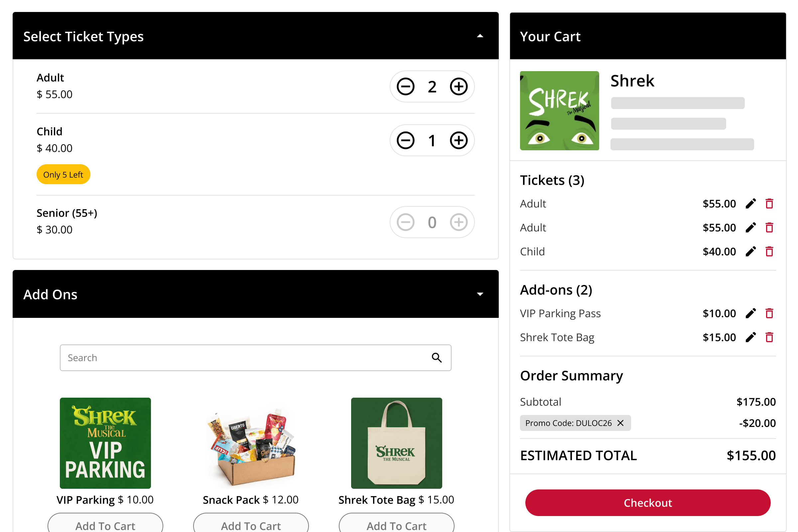
Task: Remove the second Adult ticket from cart
Action: coord(769,228)
